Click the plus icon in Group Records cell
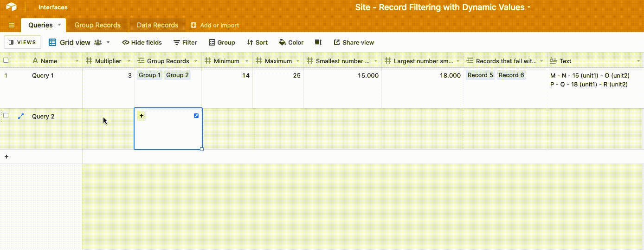 (142, 116)
